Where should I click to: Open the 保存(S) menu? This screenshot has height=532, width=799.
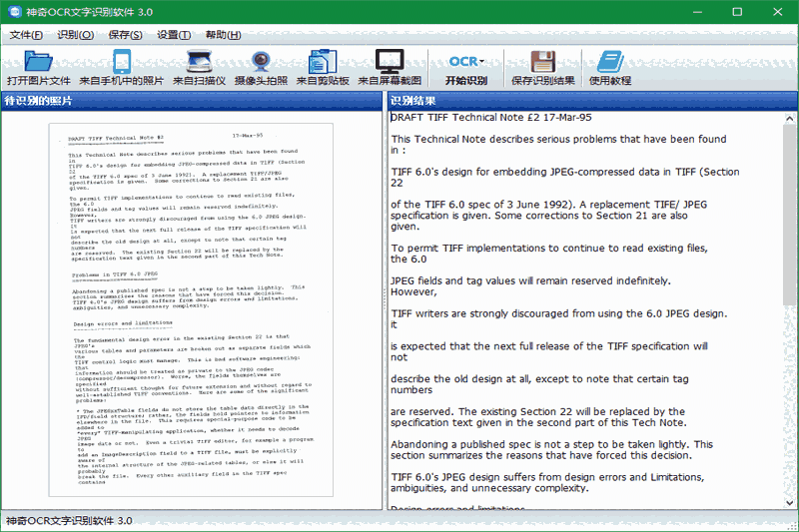click(x=126, y=35)
